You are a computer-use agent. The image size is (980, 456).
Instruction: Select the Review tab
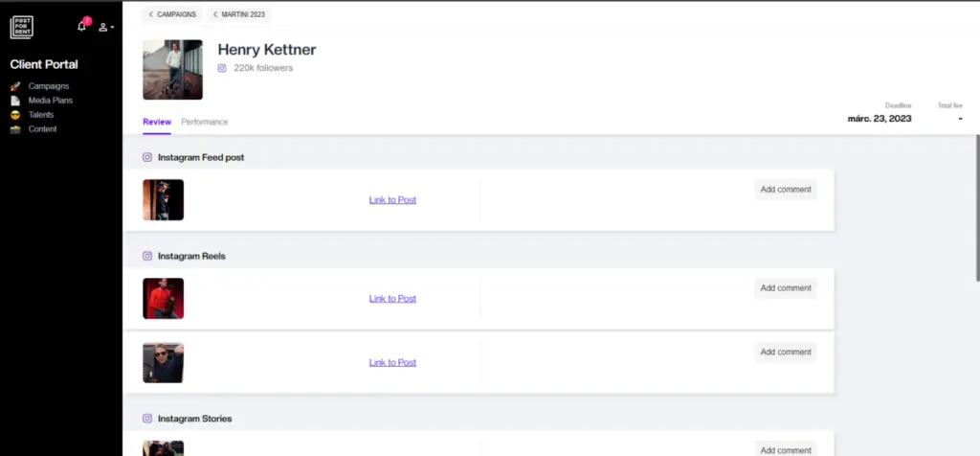click(157, 122)
